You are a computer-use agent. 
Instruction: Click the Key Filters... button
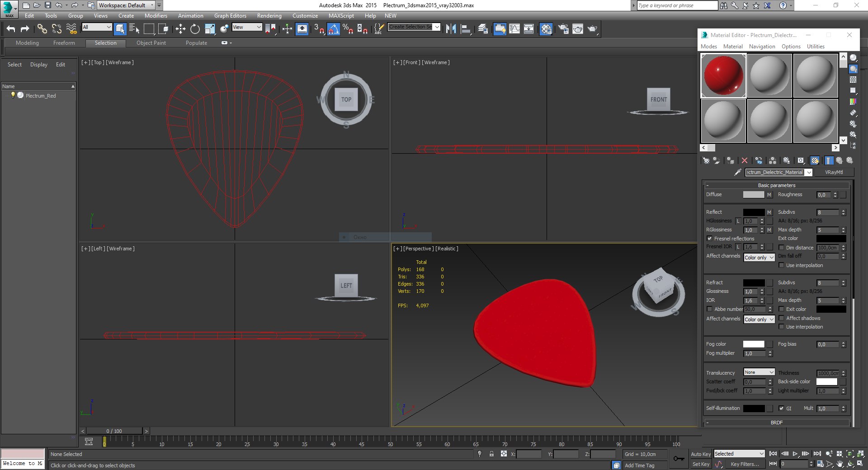[x=745, y=464]
